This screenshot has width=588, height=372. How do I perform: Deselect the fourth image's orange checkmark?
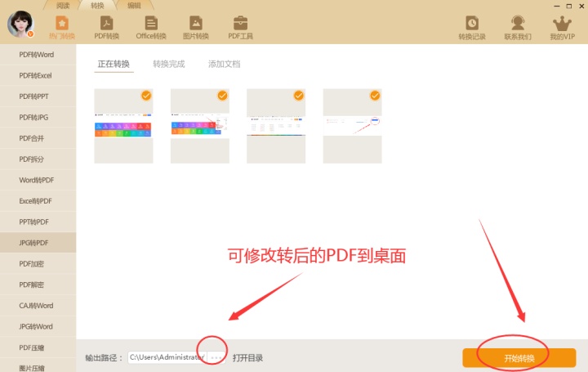[375, 96]
